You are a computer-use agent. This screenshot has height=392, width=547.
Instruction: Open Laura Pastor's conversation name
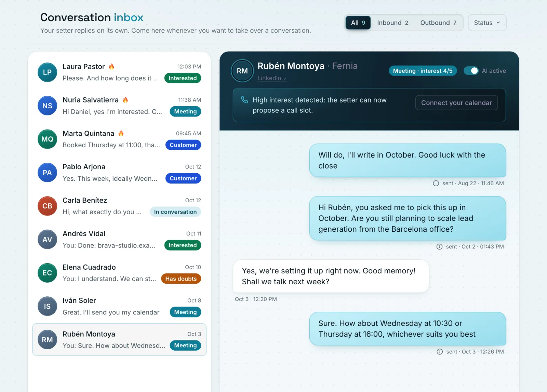coord(83,66)
